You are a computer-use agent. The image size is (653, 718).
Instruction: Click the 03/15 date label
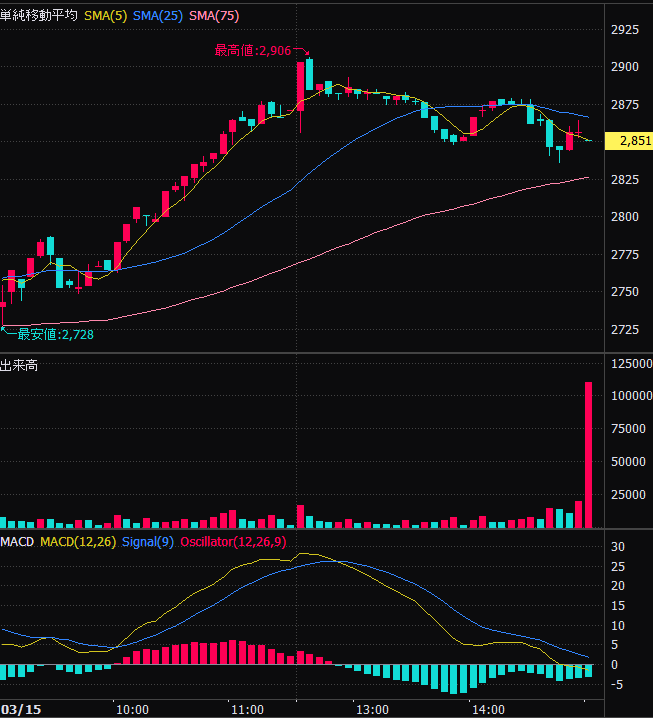click(22, 710)
